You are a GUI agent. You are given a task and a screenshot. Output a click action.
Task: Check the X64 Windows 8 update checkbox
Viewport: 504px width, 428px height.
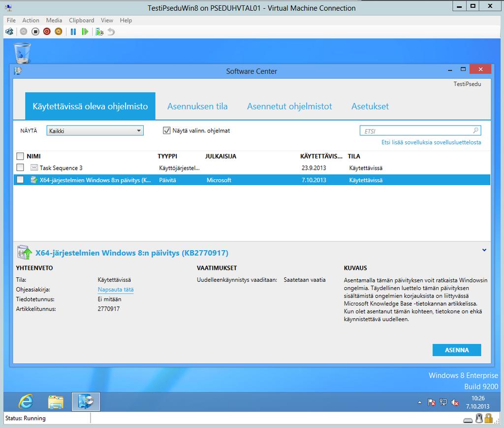20,180
